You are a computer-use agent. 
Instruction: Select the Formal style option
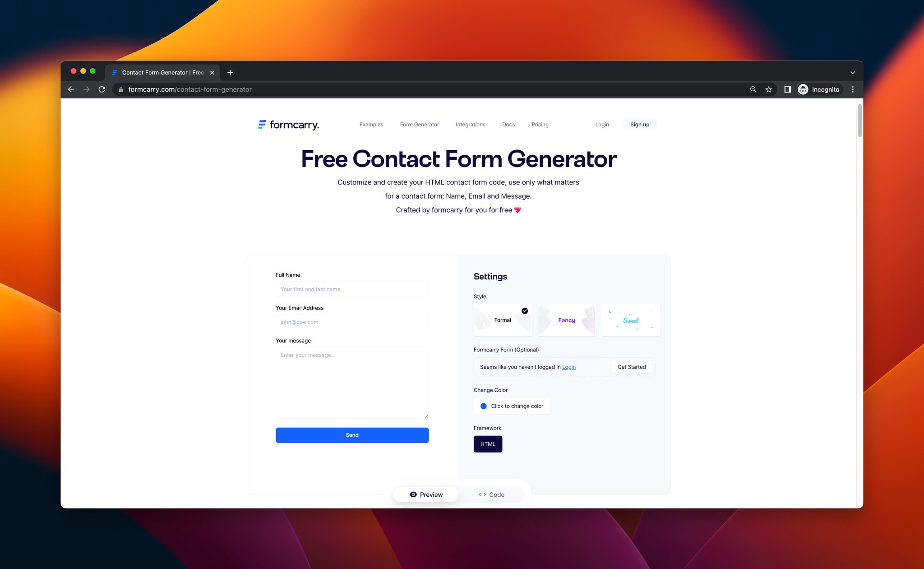[502, 319]
